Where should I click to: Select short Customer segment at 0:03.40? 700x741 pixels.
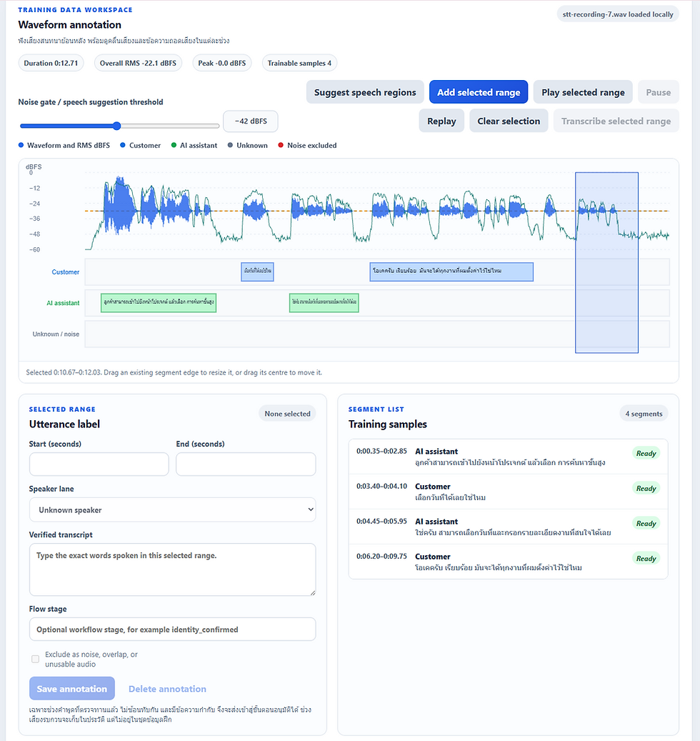coord(257,272)
